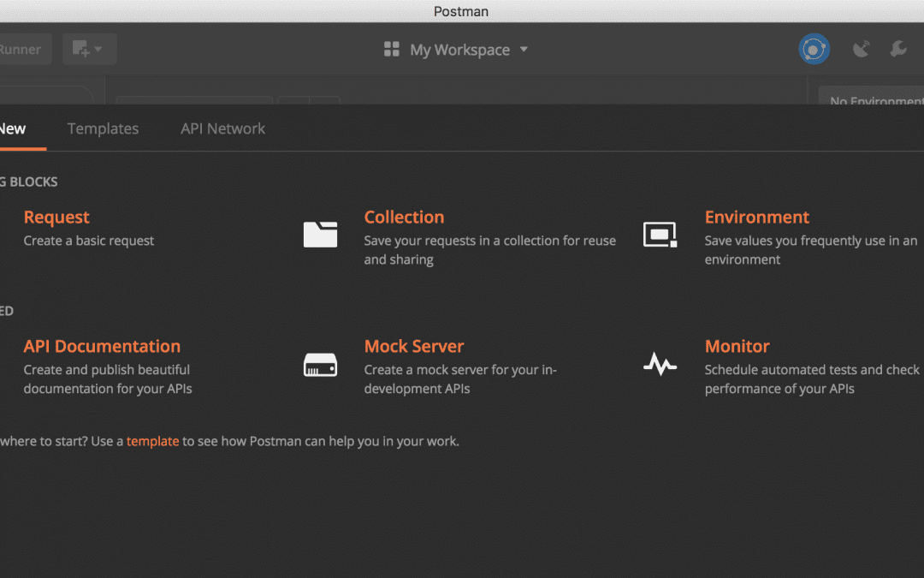Image resolution: width=924 pixels, height=578 pixels.
Task: Click the My Workspace label
Action: [459, 50]
